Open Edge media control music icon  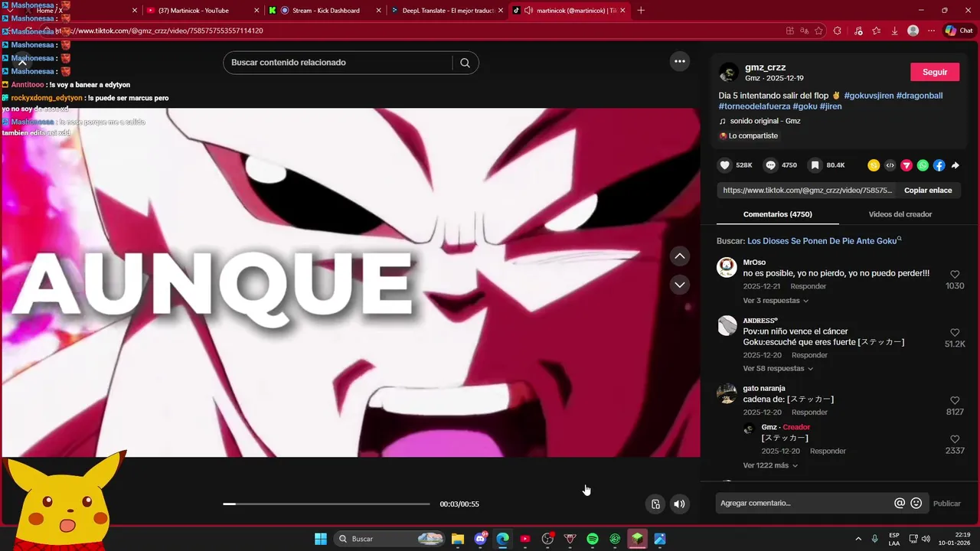857,31
